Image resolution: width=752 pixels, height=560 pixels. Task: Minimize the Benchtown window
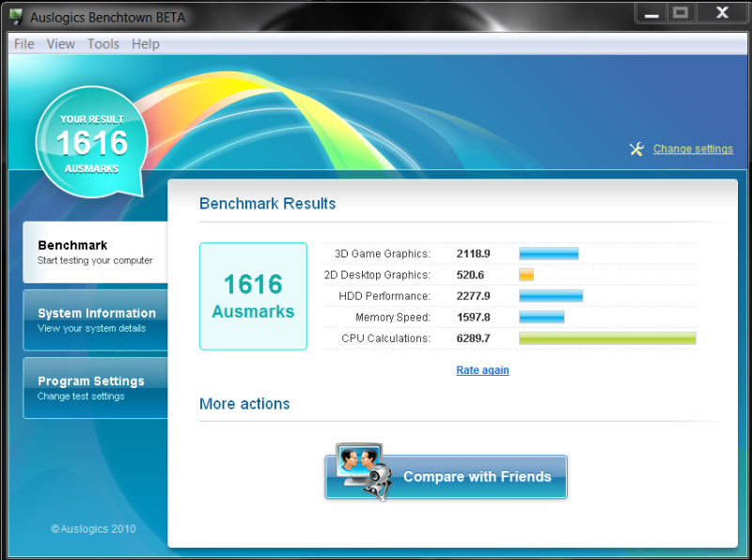coord(651,13)
